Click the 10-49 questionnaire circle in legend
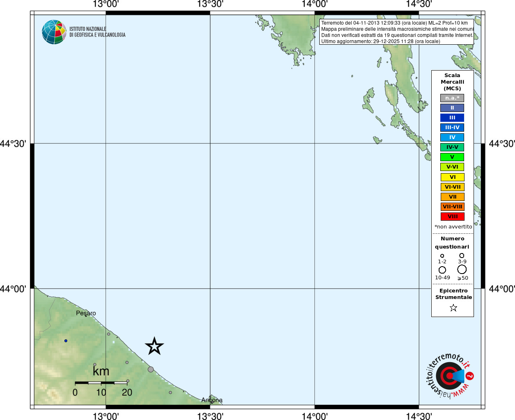Image resolution: width=515 pixels, height=420 pixels. click(442, 270)
